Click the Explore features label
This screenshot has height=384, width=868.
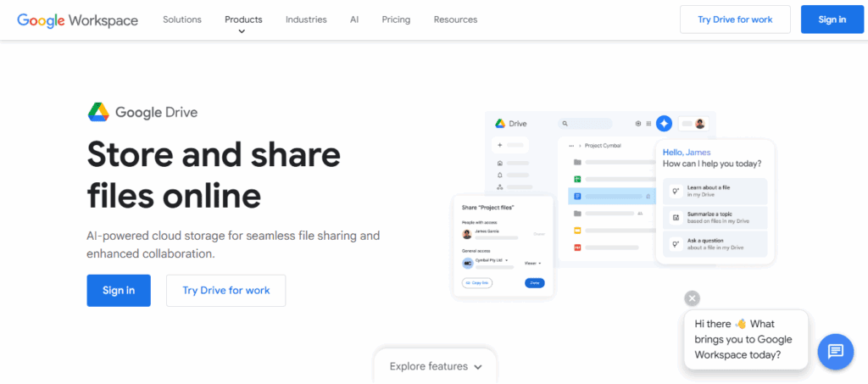click(x=428, y=366)
